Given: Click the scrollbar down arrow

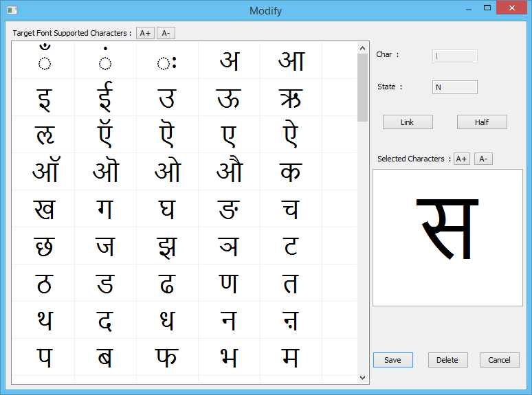Looking at the screenshot, I should [x=362, y=378].
